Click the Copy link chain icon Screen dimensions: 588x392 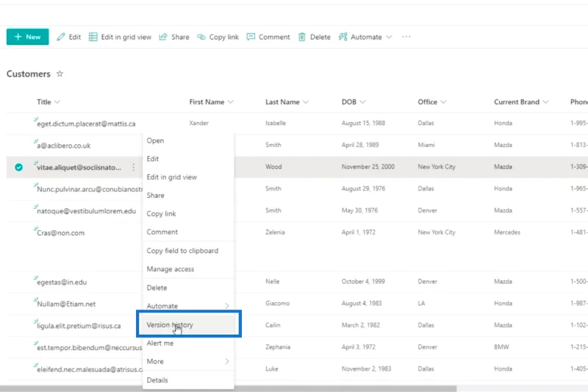[x=201, y=37]
